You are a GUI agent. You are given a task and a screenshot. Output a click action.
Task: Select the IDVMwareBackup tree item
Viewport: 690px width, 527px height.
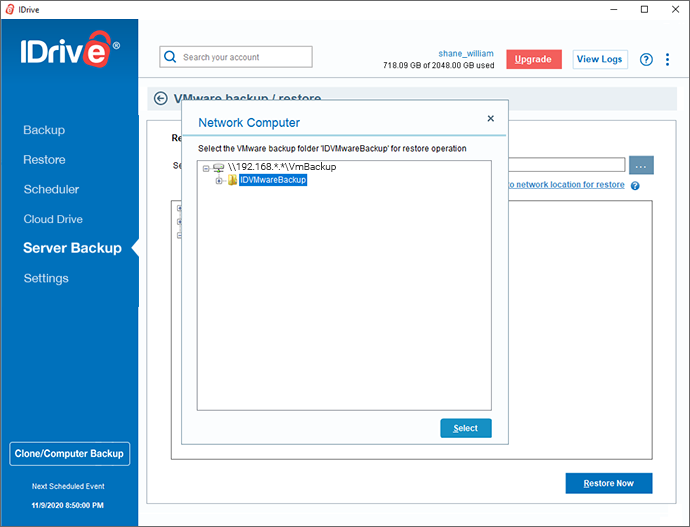click(273, 180)
